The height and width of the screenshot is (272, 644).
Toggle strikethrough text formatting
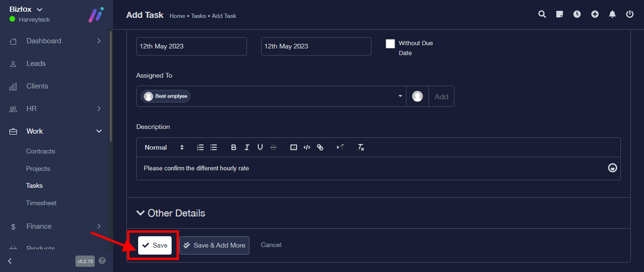coord(273,147)
